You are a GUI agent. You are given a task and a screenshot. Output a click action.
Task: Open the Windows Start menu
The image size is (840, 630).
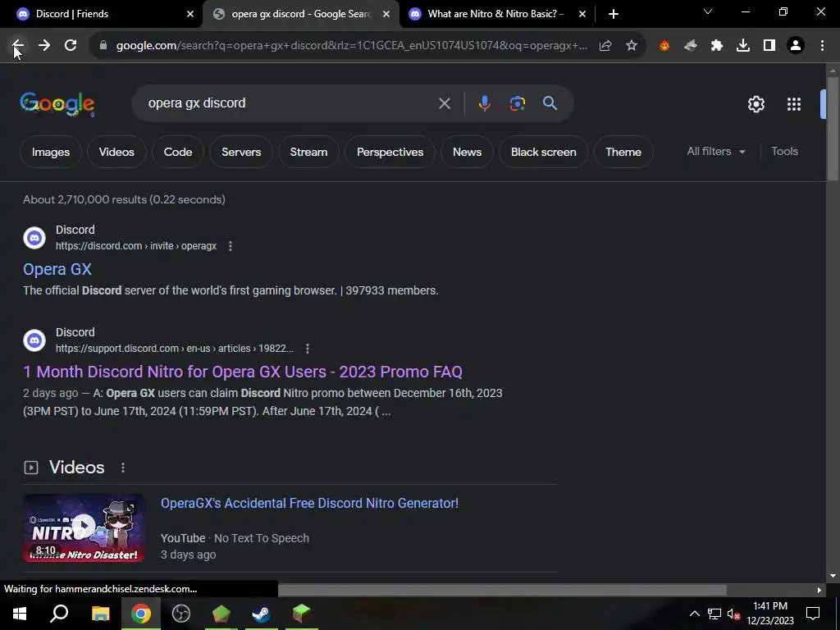(x=20, y=614)
